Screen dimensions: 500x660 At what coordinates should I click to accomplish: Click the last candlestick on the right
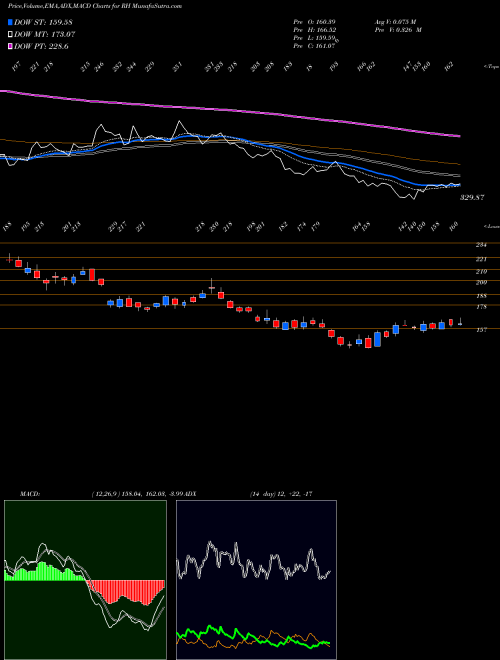pyautogui.click(x=460, y=322)
